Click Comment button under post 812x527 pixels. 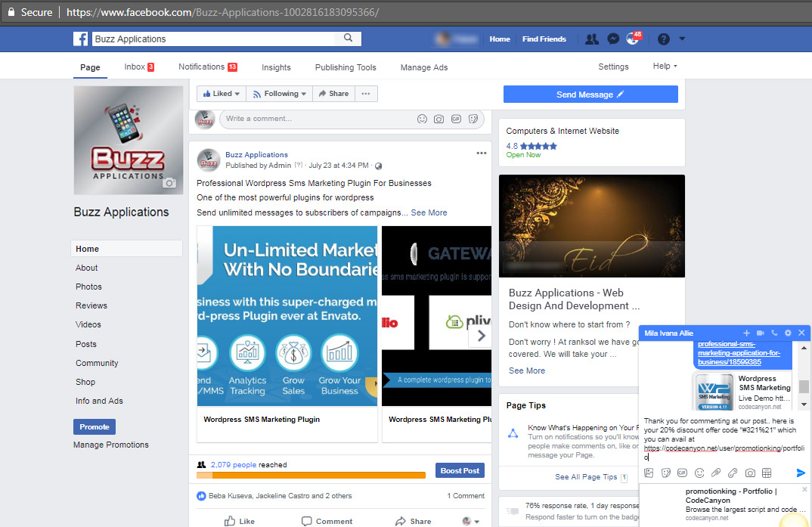[x=327, y=521]
